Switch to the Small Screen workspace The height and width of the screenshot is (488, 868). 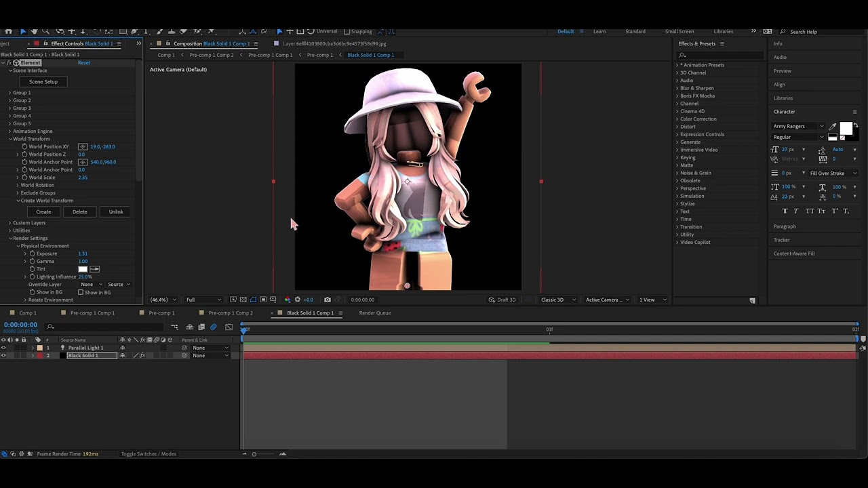click(x=679, y=32)
